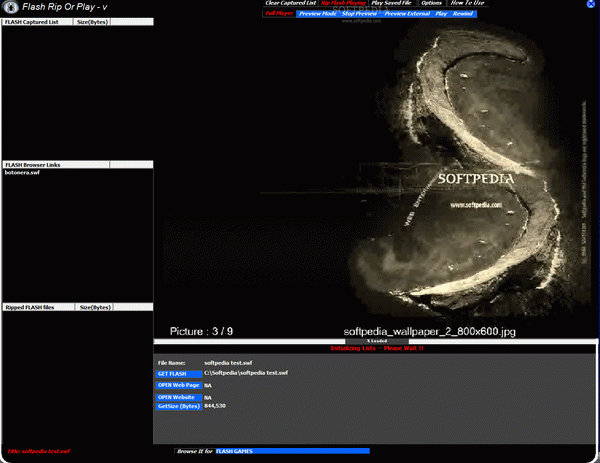The width and height of the screenshot is (600, 463).
Task: Open the Options menu
Action: [x=431, y=3]
